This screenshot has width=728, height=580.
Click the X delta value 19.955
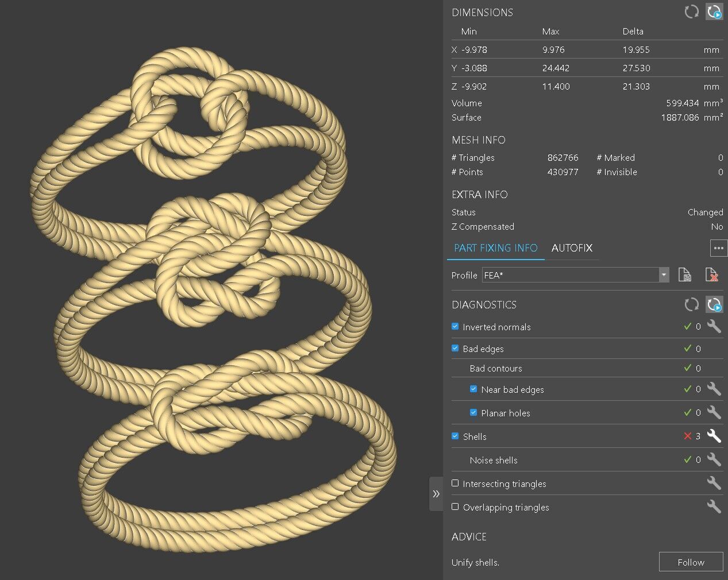(x=636, y=49)
